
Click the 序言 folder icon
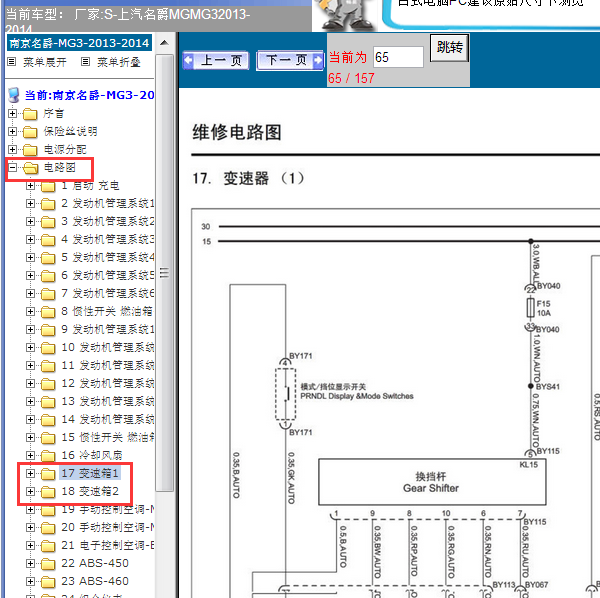(30, 114)
